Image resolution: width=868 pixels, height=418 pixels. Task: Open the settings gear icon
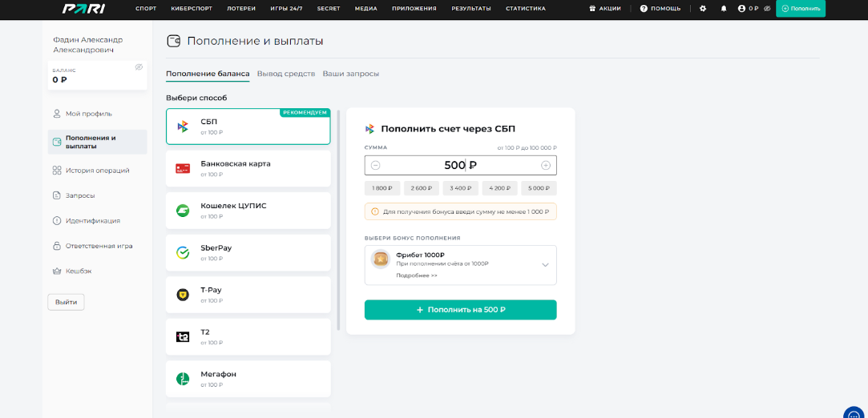tap(703, 8)
